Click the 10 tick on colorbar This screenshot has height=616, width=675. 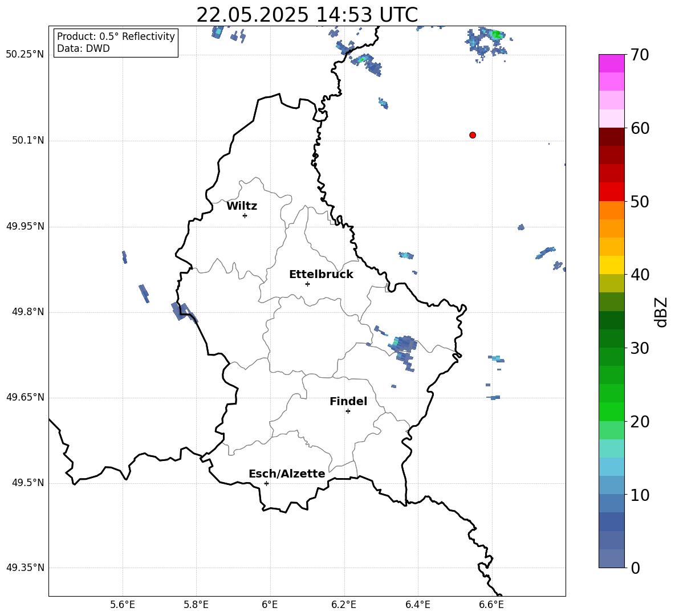639,495
